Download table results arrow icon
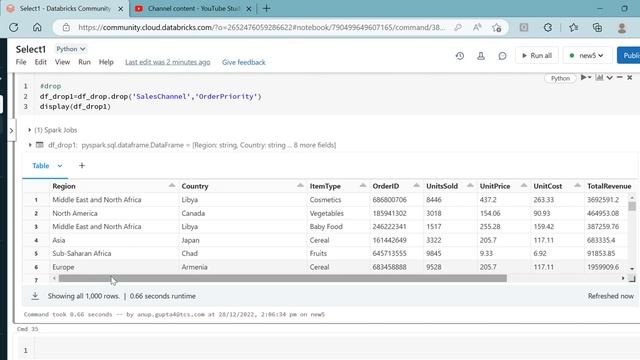Viewport: 640px width, 360px height. point(35,296)
